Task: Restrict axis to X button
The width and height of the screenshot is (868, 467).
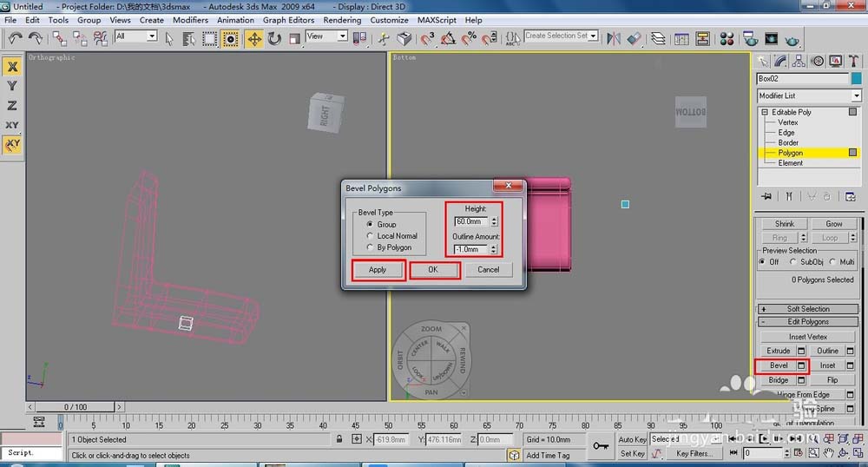Action: [12, 66]
